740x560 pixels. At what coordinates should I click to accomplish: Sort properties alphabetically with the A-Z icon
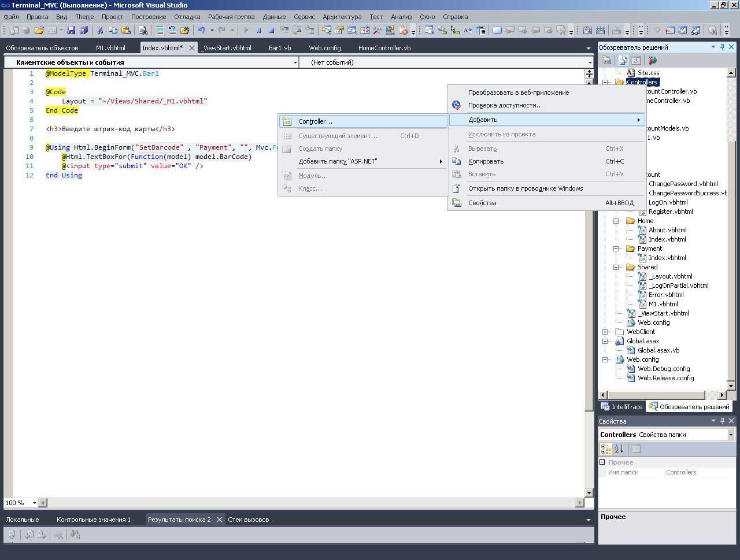click(x=619, y=449)
